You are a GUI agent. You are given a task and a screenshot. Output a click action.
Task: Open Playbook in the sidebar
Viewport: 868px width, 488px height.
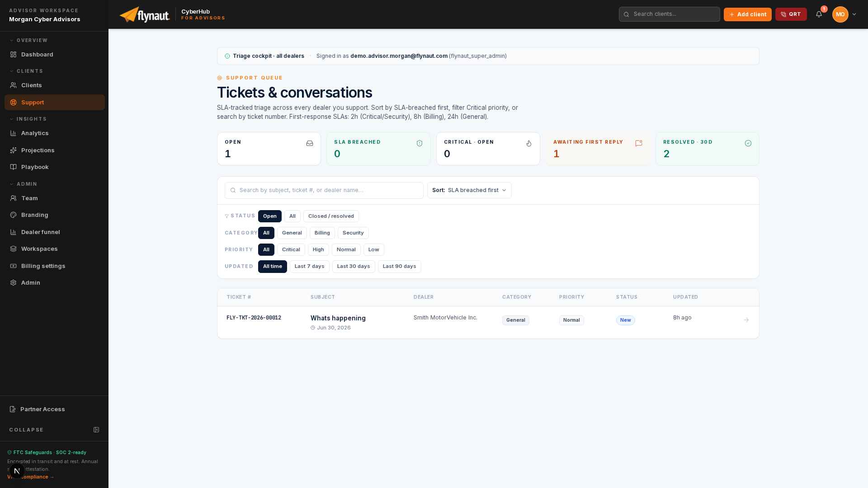tap(55, 167)
